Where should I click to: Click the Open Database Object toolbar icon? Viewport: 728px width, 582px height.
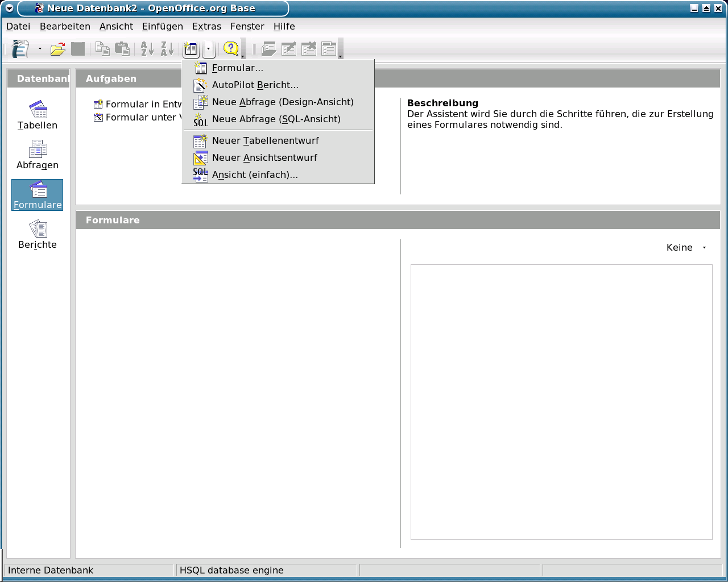pyautogui.click(x=269, y=49)
